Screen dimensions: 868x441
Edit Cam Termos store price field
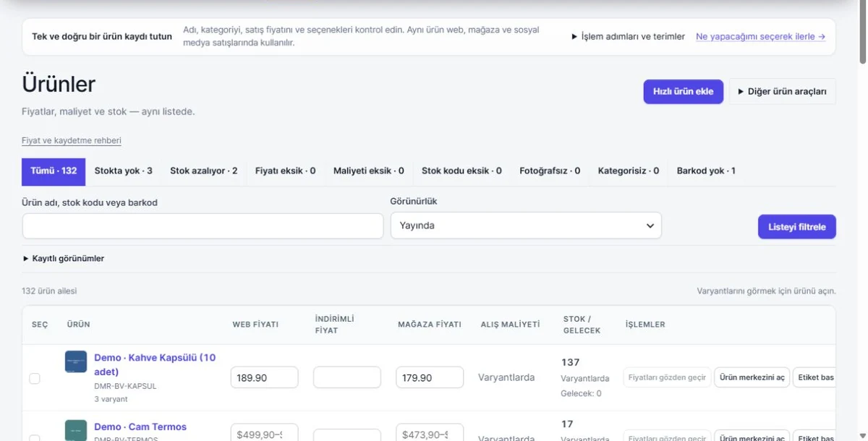(430, 432)
